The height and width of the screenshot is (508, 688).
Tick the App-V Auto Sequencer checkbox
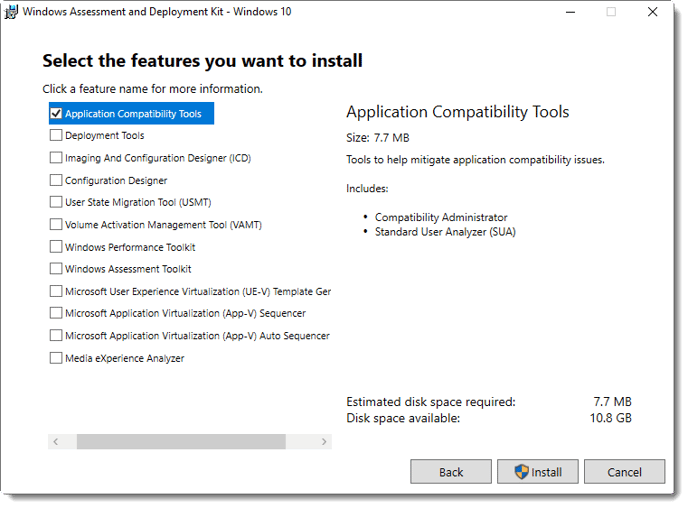pyautogui.click(x=56, y=335)
